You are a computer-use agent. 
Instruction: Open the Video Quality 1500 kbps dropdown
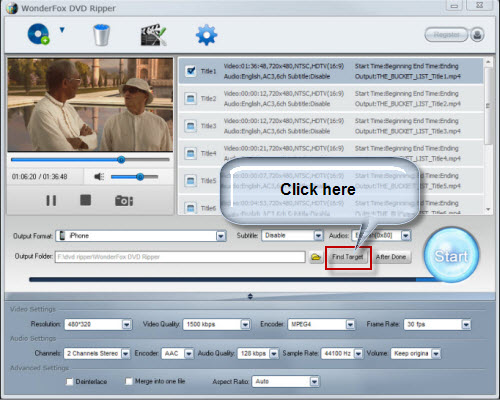217,324
